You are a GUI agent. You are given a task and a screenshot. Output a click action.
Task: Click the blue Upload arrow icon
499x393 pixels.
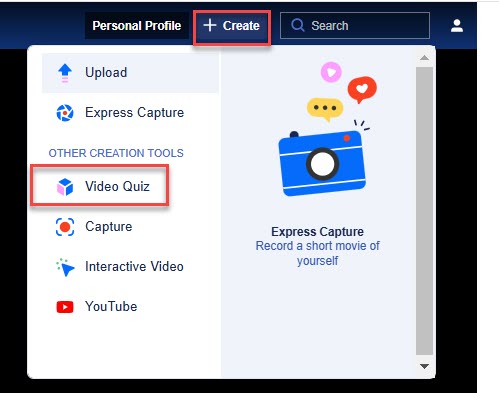pyautogui.click(x=65, y=73)
